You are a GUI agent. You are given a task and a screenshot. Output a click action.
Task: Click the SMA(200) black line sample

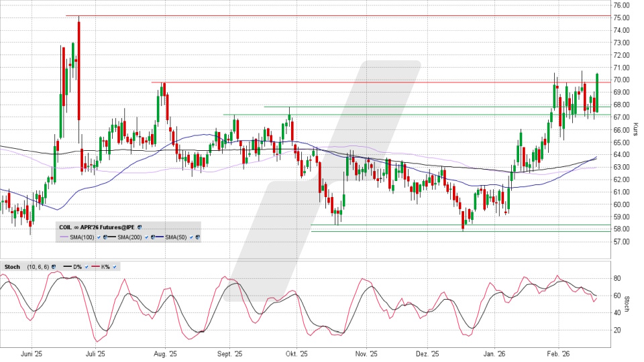[x=112, y=237]
